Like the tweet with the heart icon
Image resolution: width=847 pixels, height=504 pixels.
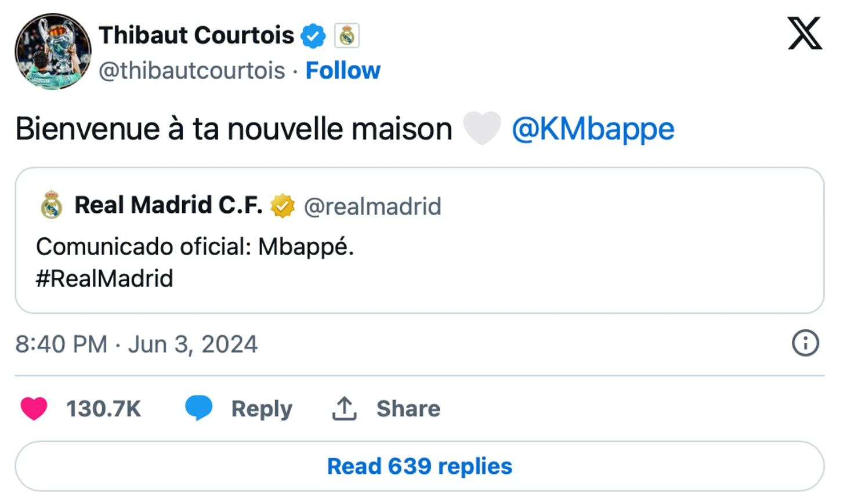34,408
